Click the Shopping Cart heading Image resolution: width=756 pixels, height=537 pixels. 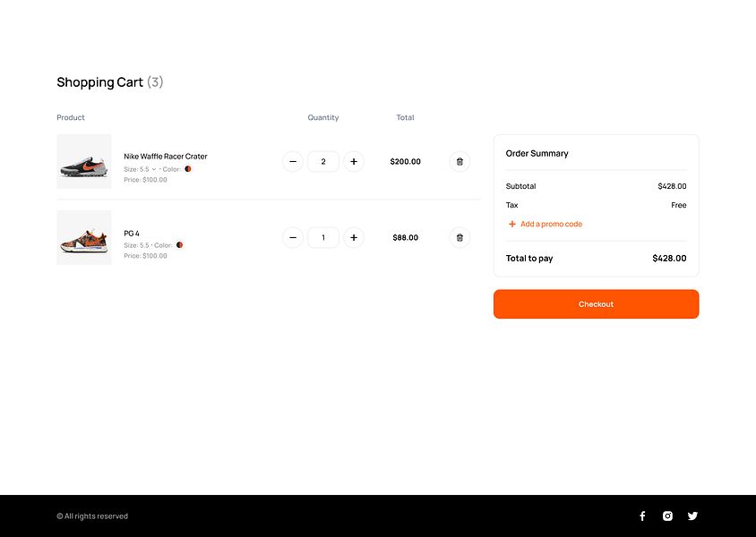[x=110, y=81]
